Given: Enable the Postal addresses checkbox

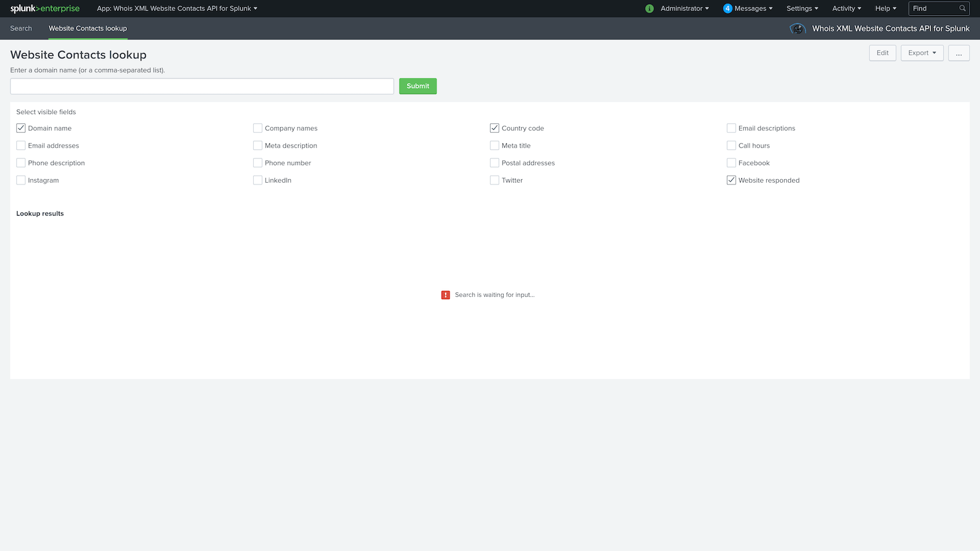Looking at the screenshot, I should tap(495, 163).
